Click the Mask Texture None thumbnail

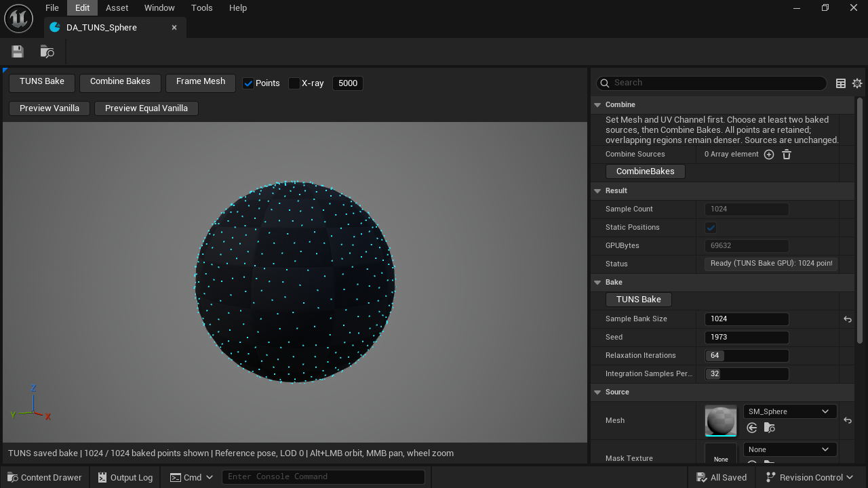[721, 454]
